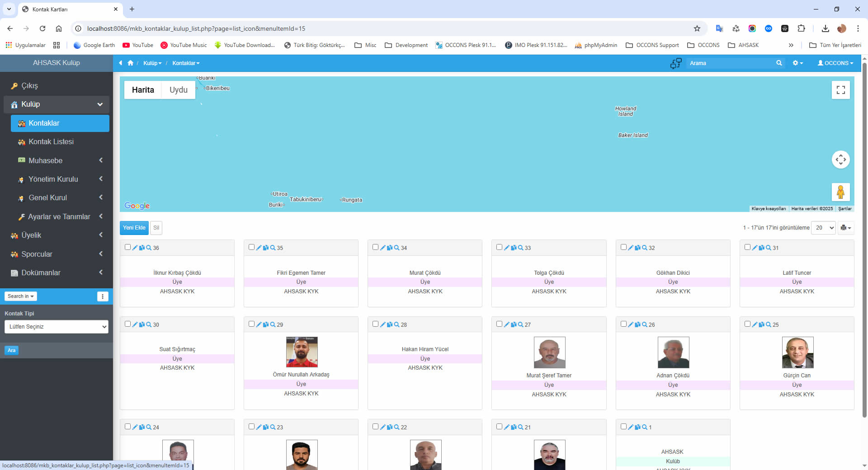Click the magnifier view icon on card 33

point(520,248)
